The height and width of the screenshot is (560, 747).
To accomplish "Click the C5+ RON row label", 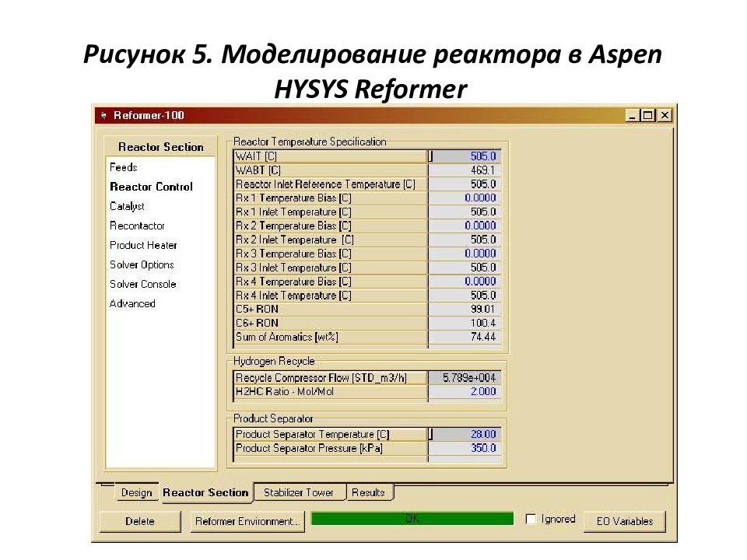I will [x=257, y=309].
